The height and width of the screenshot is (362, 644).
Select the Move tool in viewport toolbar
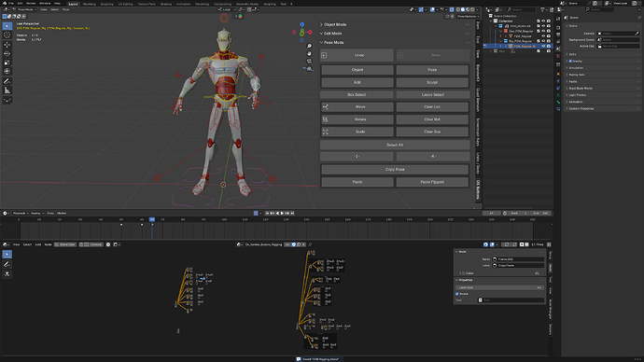pyautogui.click(x=7, y=45)
